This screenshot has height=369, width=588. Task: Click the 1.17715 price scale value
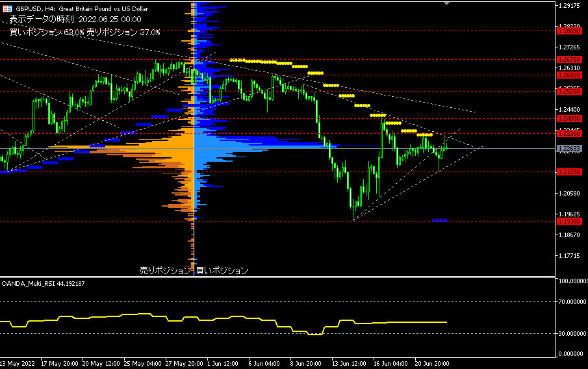tap(569, 256)
